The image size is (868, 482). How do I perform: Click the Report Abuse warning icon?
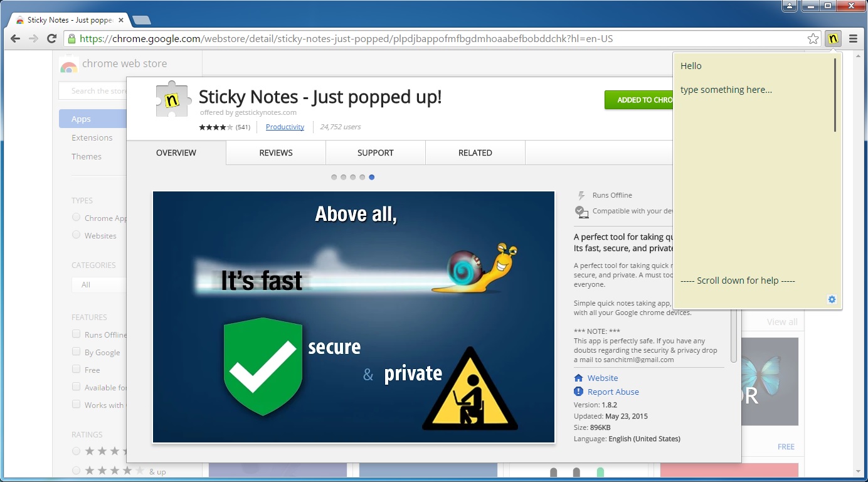click(x=578, y=391)
